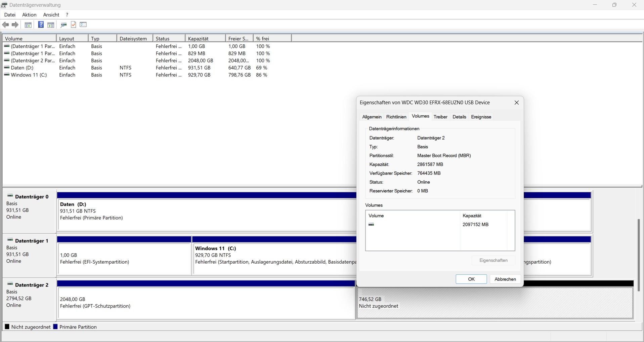Screen dimensions: 644x342
Task: Open the checklist settings toolbar icon
Action: tap(83, 25)
